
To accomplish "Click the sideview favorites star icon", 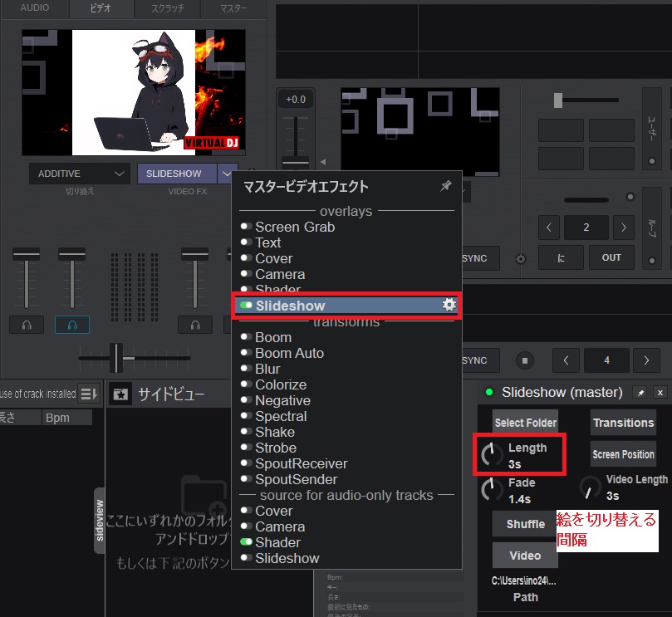I will pyautogui.click(x=120, y=394).
